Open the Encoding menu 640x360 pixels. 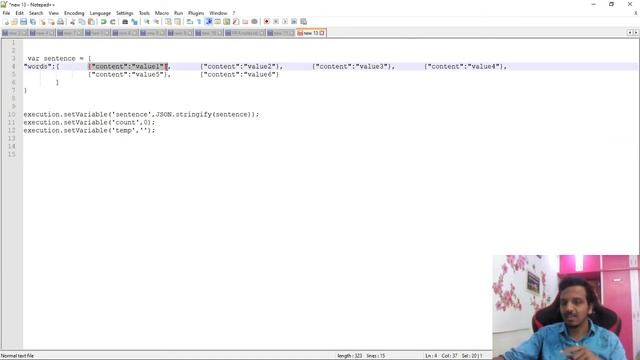tap(74, 13)
